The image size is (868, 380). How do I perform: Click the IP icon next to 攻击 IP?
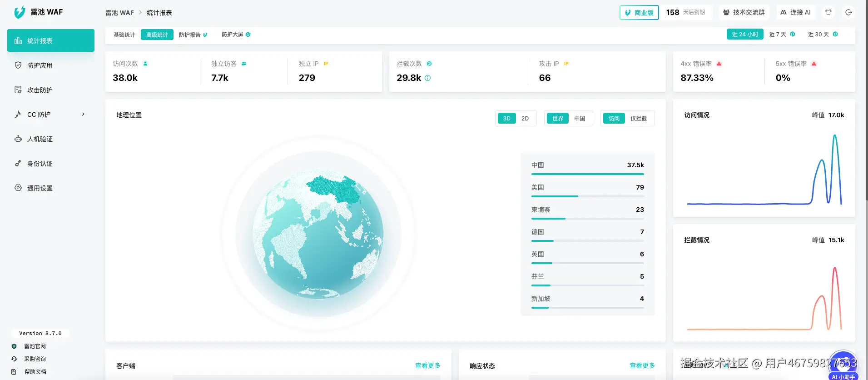pos(566,64)
